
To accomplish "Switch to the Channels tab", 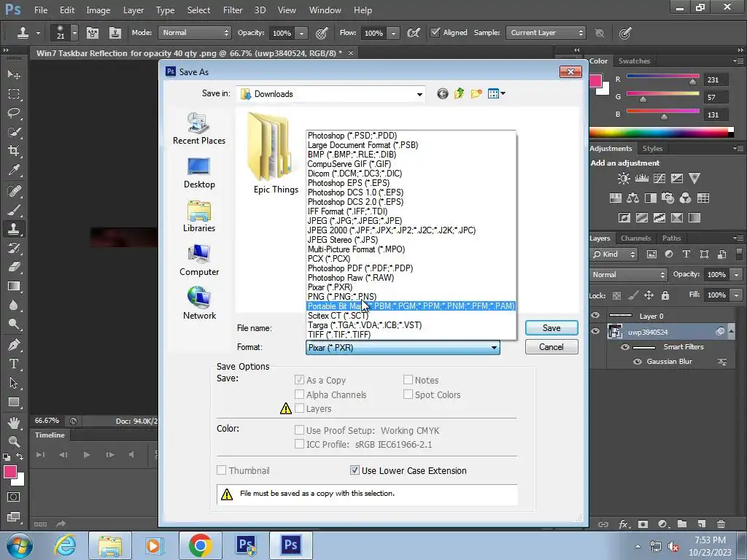I will [x=635, y=238].
